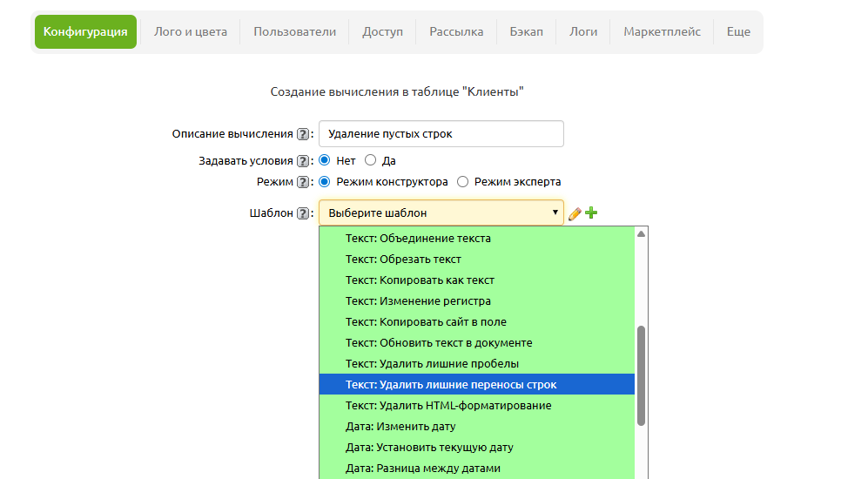This screenshot has height=479, width=868.
Task: Click help icon next to Описание вычисления
Action: [303, 134]
